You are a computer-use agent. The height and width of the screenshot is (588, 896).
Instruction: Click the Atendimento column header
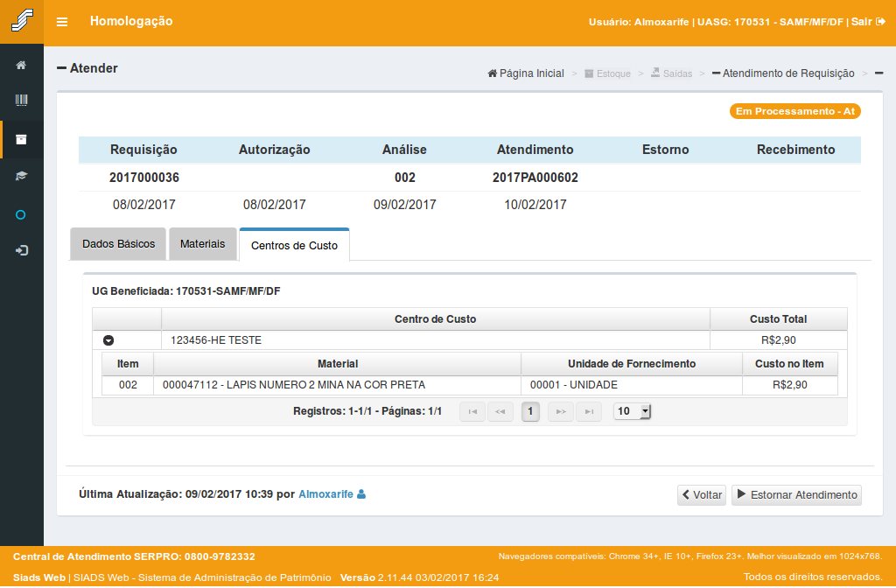[535, 150]
